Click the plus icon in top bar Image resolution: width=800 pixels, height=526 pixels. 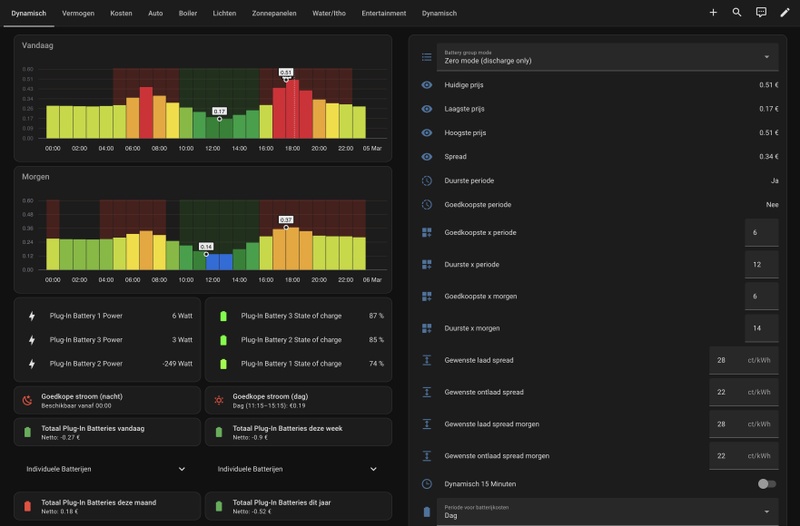[x=713, y=13]
